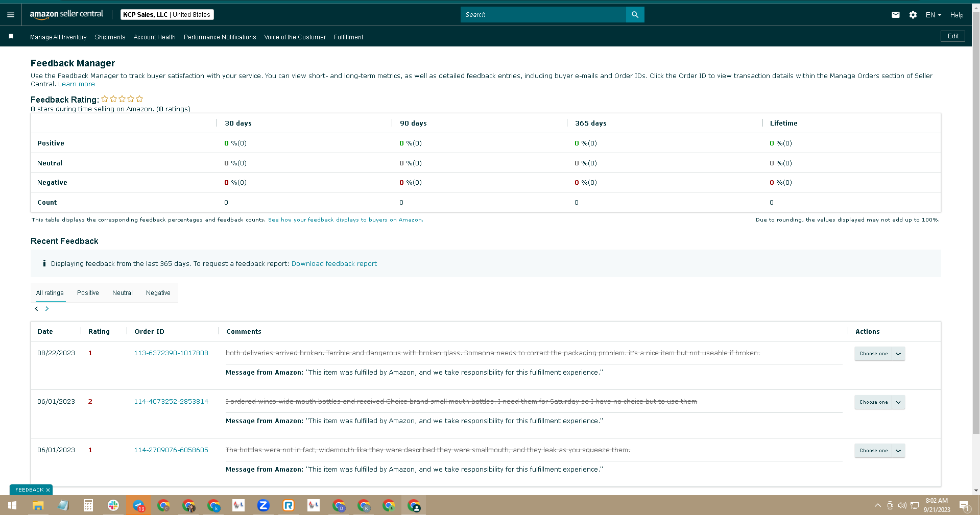
Task: Open Manage All Inventory in the nav bar
Action: click(58, 37)
